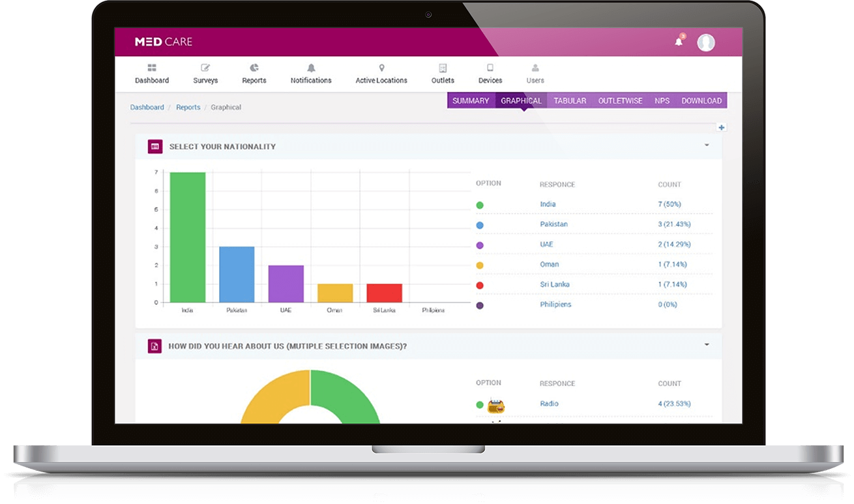Click the count value 7 (50%)
Viewport: 854px width, 504px height.
670,204
